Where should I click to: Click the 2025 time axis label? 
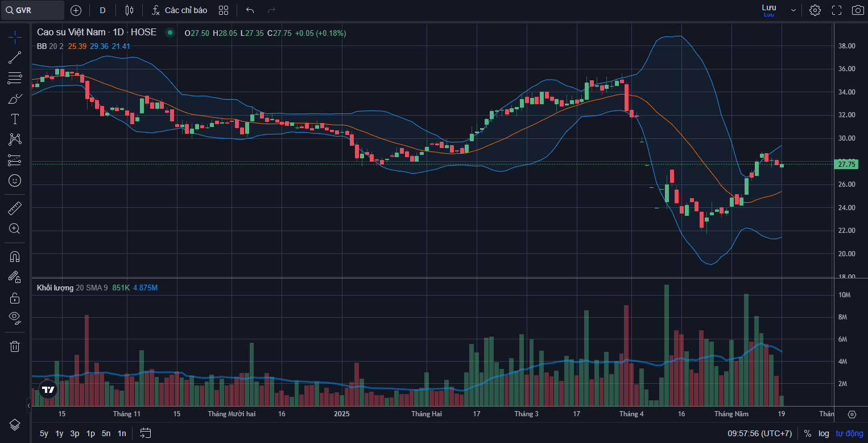click(341, 414)
